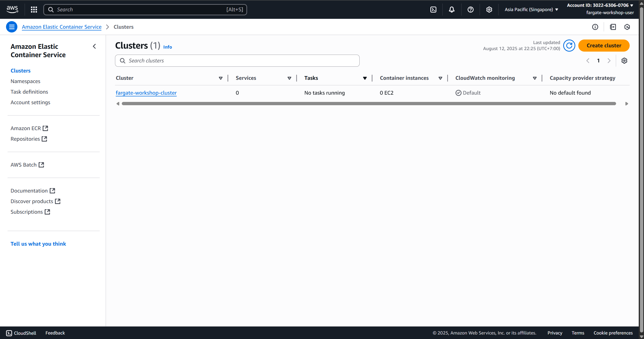Focus the top AWS Search box
The height and width of the screenshot is (339, 644).
pos(145,10)
